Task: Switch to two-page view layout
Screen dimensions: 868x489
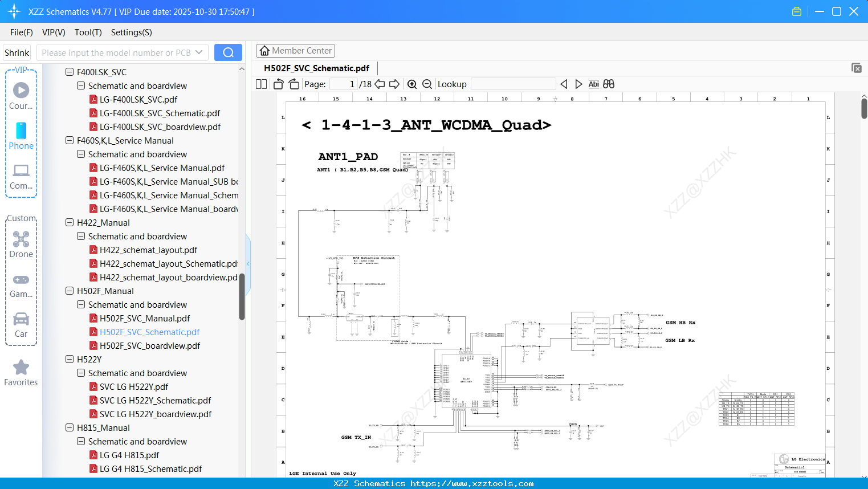Action: click(x=261, y=84)
